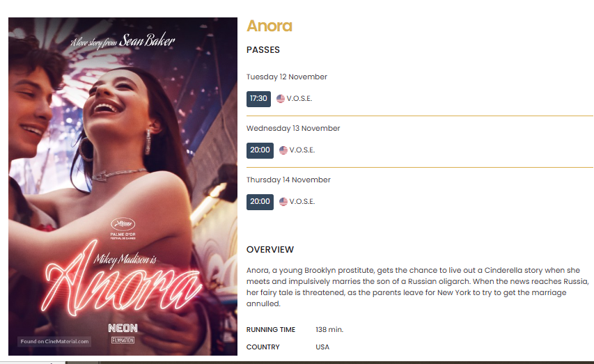
Task: Click the V.O.S.E. label beside 17:30
Action: 299,98
